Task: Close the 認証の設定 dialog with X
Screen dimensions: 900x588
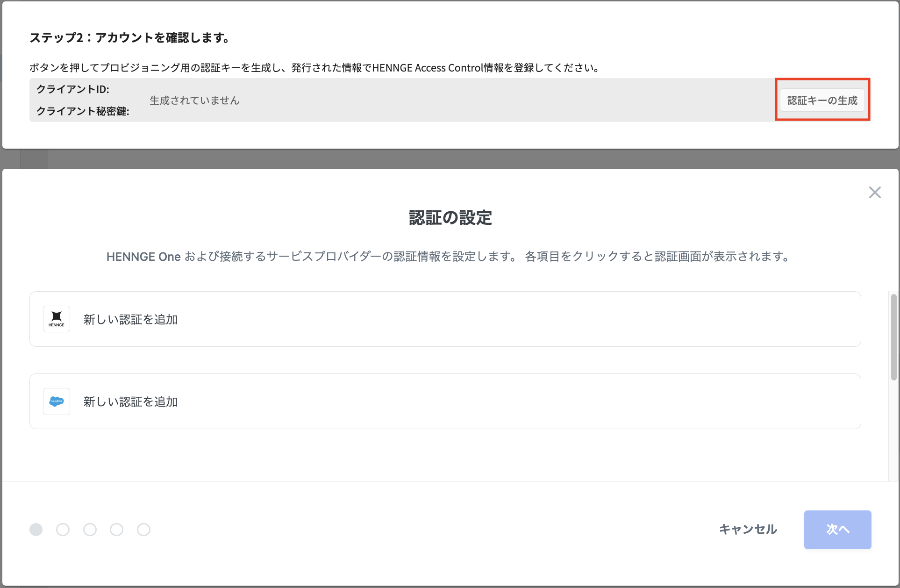Action: [x=875, y=192]
